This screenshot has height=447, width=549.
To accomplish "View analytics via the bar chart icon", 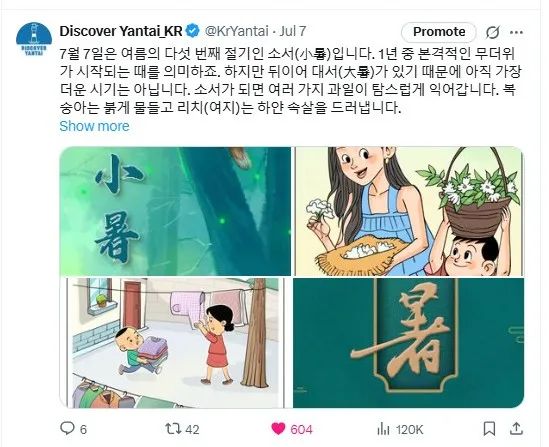I will point(384,429).
